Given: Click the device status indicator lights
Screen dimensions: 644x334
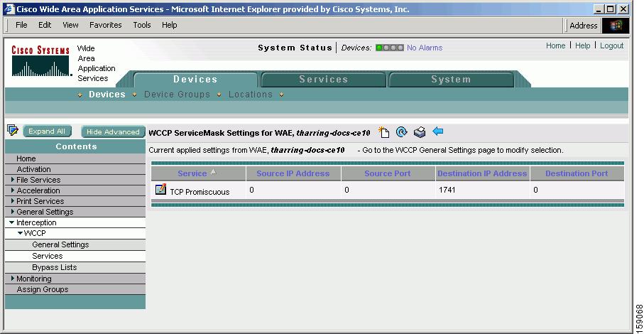Looking at the screenshot, I should point(389,48).
